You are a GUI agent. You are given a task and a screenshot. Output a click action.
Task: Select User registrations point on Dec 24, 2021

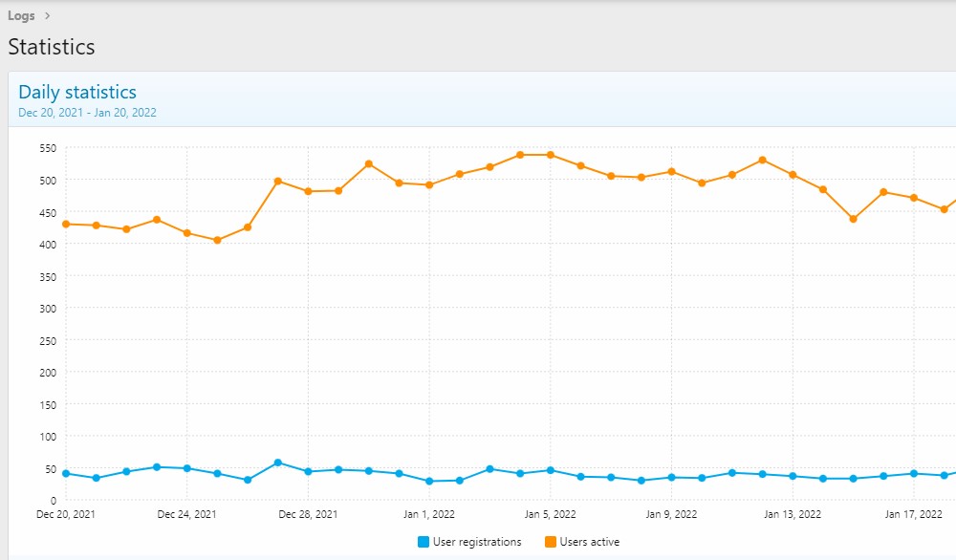187,468
